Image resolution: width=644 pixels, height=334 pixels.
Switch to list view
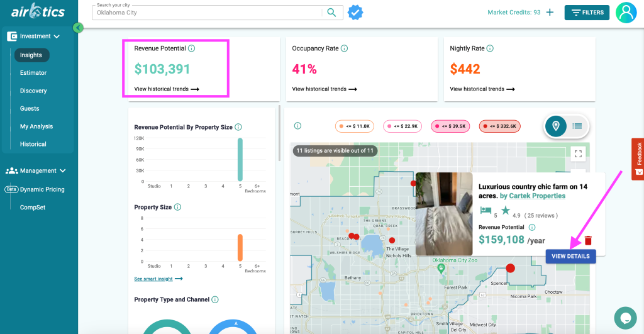577,126
